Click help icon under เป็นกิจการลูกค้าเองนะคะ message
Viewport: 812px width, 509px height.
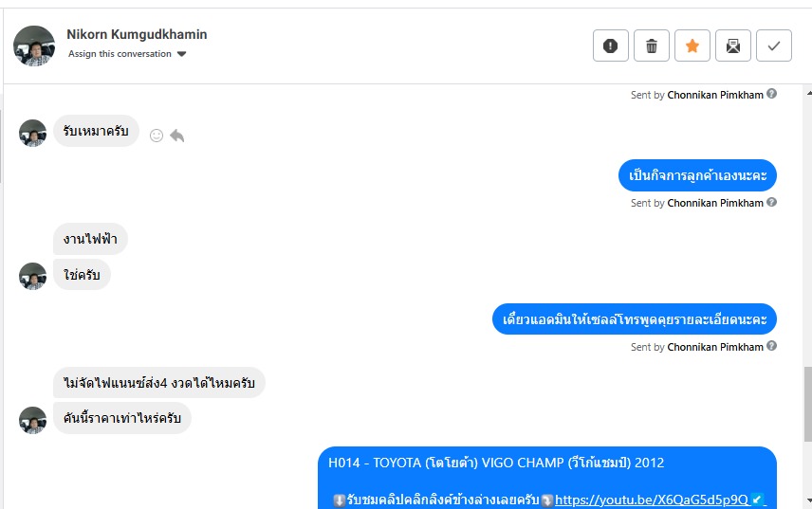tap(771, 202)
